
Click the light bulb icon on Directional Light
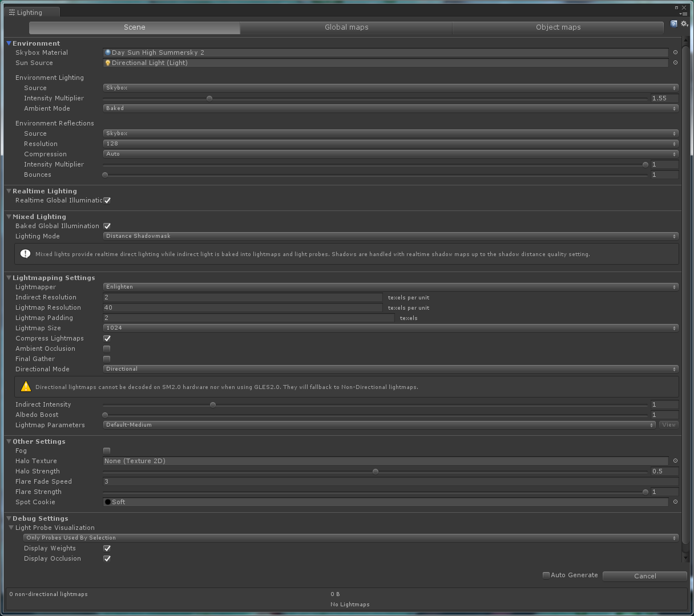[x=107, y=63]
